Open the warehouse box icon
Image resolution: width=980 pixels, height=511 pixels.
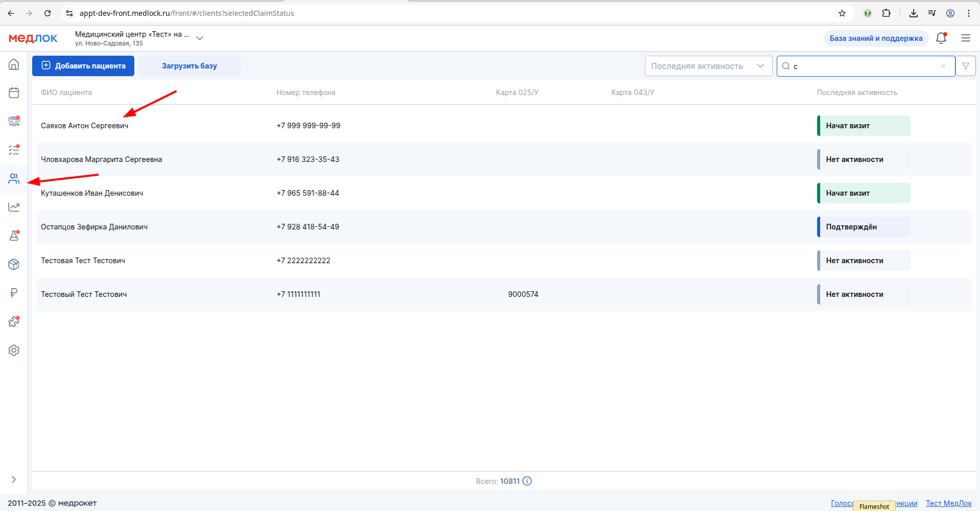[14, 264]
